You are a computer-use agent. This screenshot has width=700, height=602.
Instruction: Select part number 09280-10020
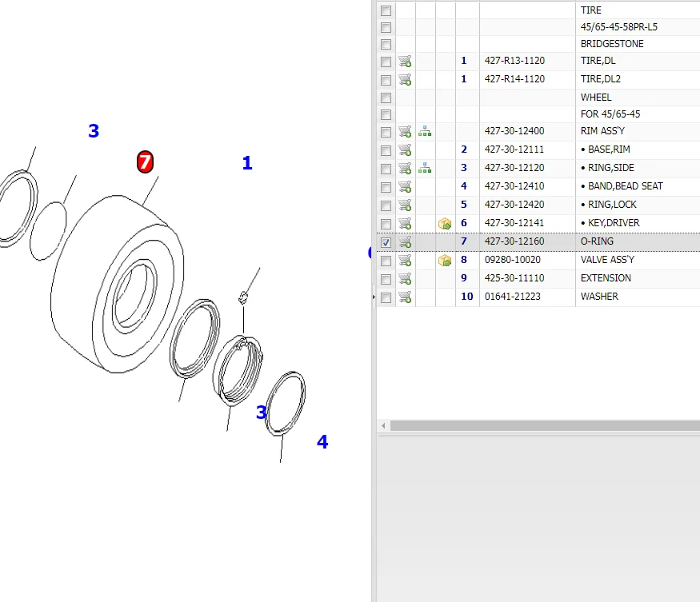click(x=513, y=260)
